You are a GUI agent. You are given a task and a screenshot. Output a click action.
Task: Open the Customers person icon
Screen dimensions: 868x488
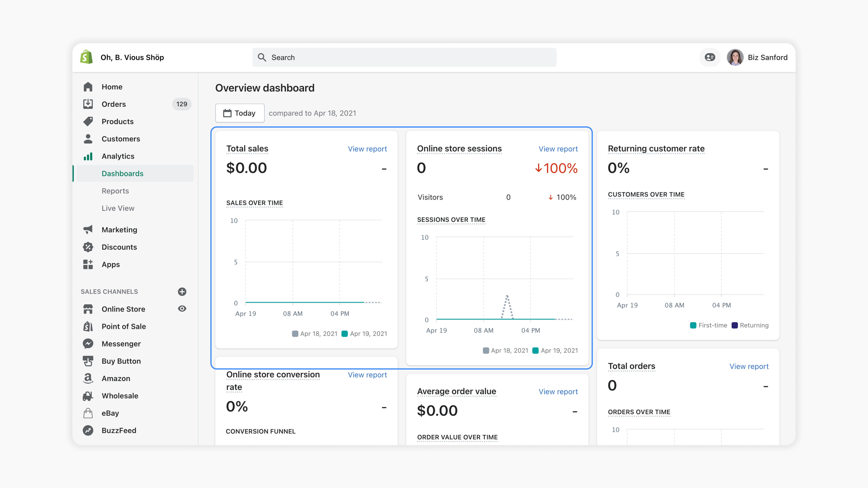tap(88, 139)
